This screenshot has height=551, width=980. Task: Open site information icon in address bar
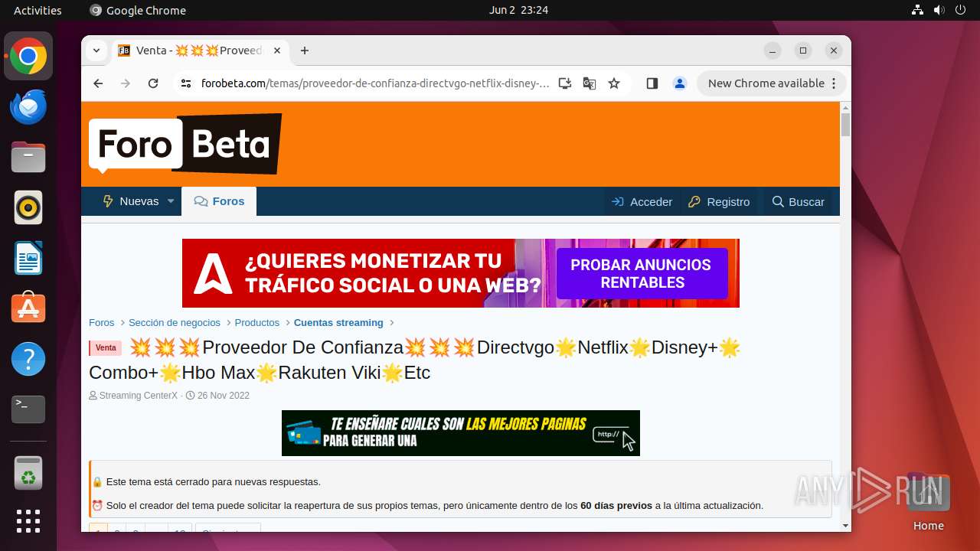(x=186, y=83)
